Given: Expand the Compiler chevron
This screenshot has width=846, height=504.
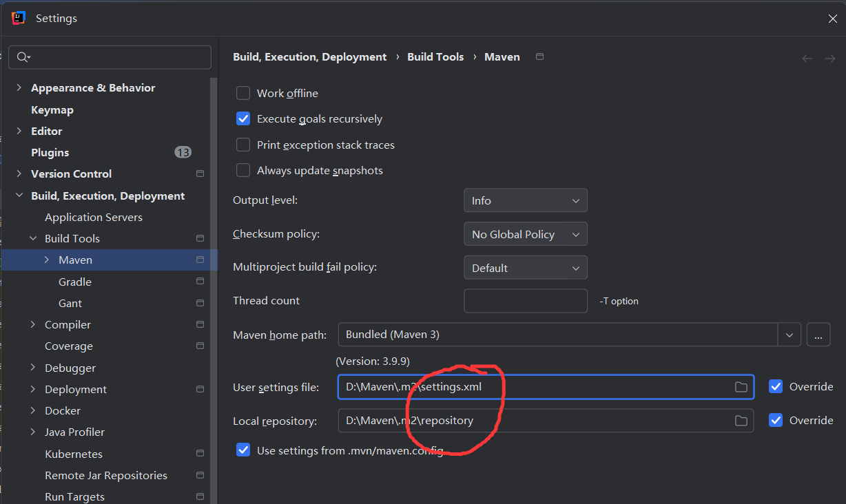Looking at the screenshot, I should [32, 324].
